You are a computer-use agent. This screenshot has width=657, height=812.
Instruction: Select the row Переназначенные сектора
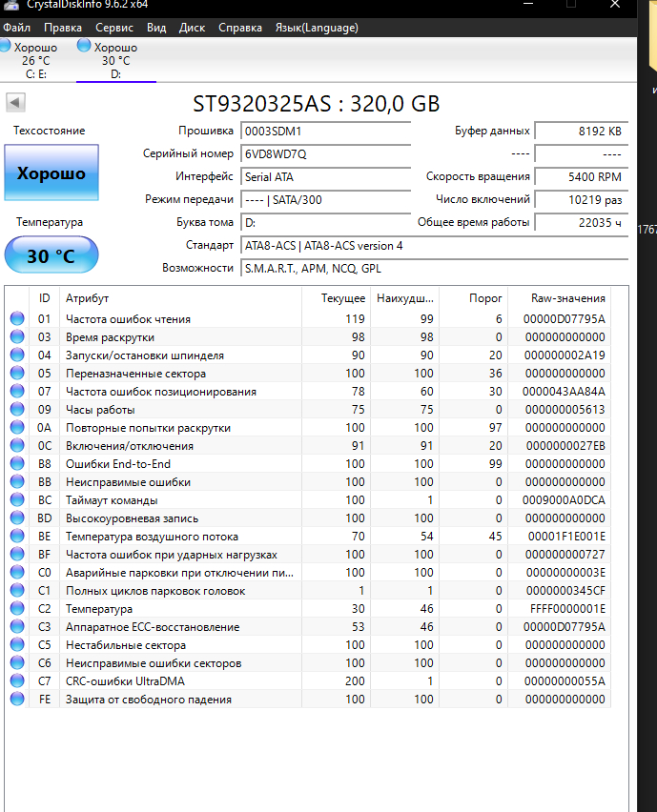pos(308,373)
